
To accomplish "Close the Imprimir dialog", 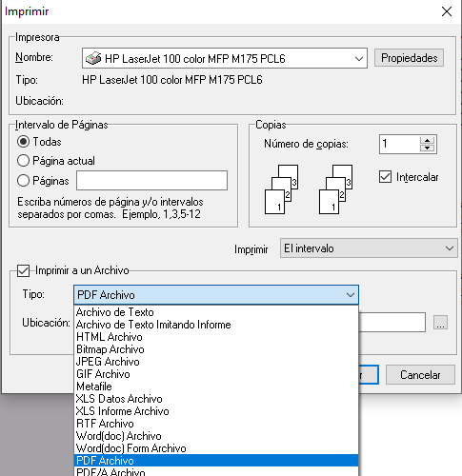I will point(447,11).
